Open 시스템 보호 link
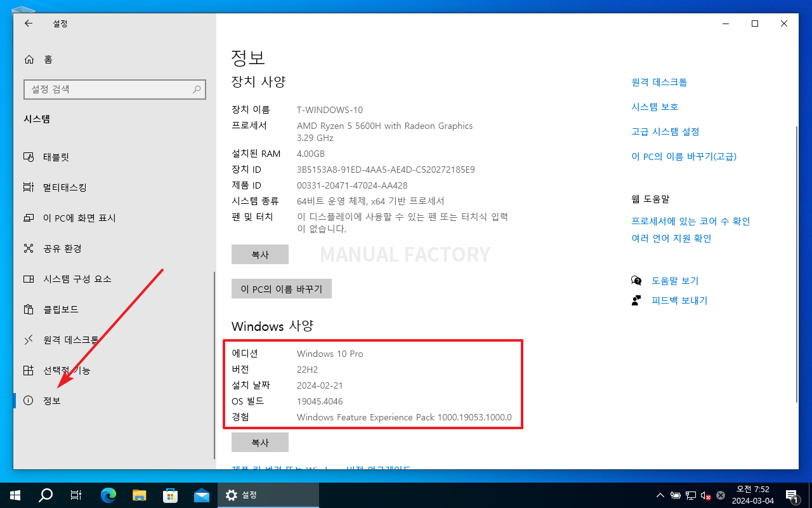This screenshot has height=508, width=812. click(655, 107)
